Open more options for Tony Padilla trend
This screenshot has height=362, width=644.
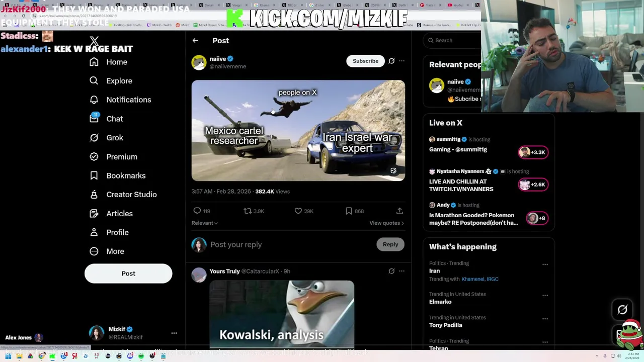pyautogui.click(x=545, y=319)
